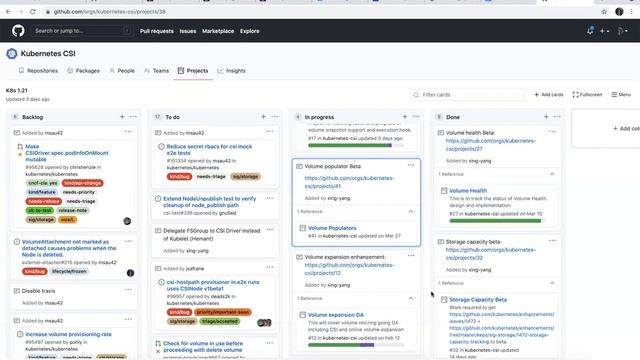This screenshot has height=360, width=640.
Task: Collapse reference under Volume expansion enhancement
Action: coord(411,298)
